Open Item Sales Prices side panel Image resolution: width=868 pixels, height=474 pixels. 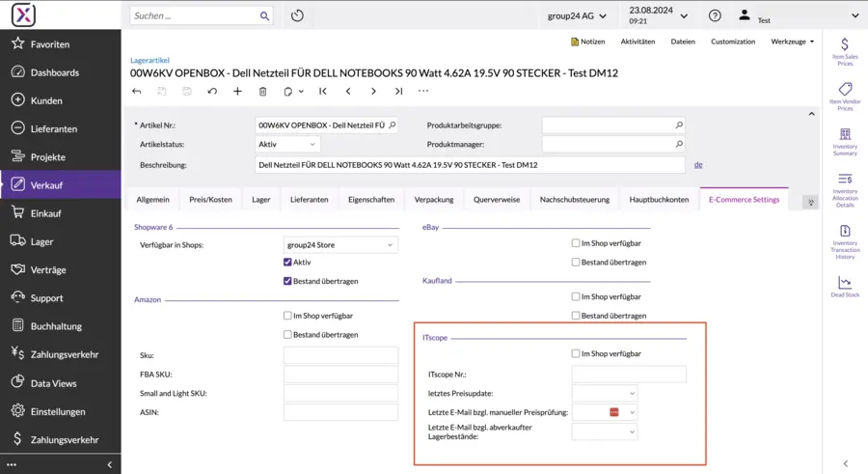click(x=845, y=51)
